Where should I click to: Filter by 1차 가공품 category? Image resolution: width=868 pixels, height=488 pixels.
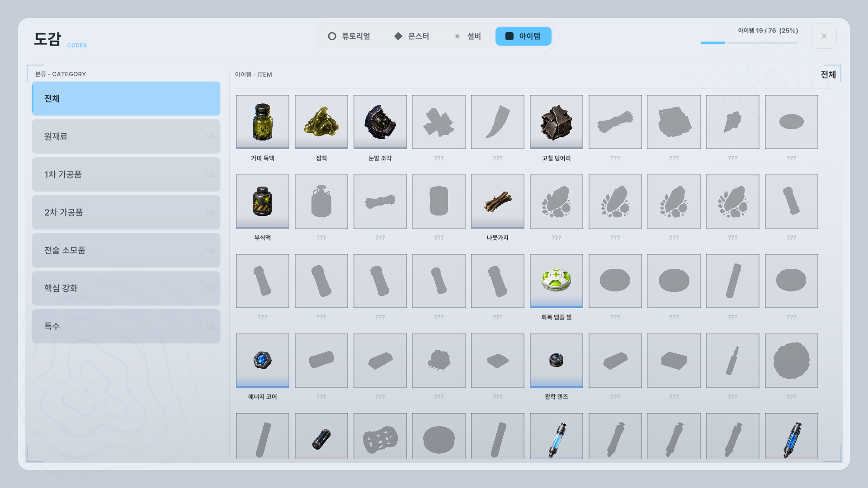point(126,174)
